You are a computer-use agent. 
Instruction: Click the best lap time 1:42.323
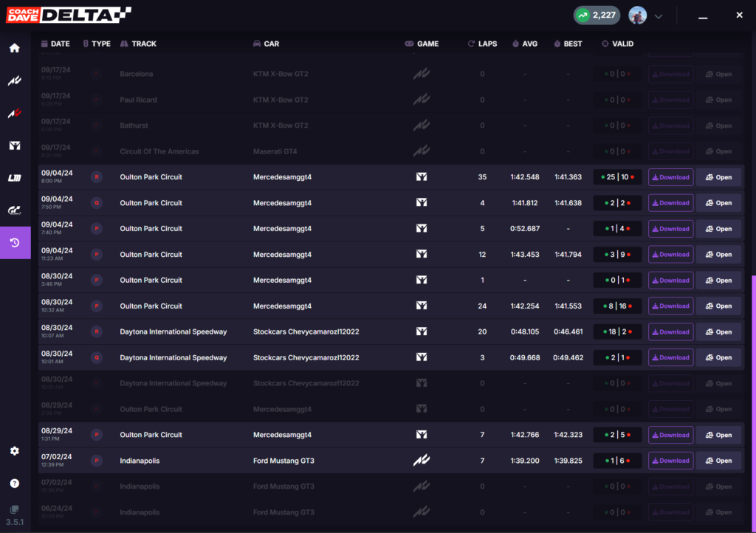pos(568,435)
